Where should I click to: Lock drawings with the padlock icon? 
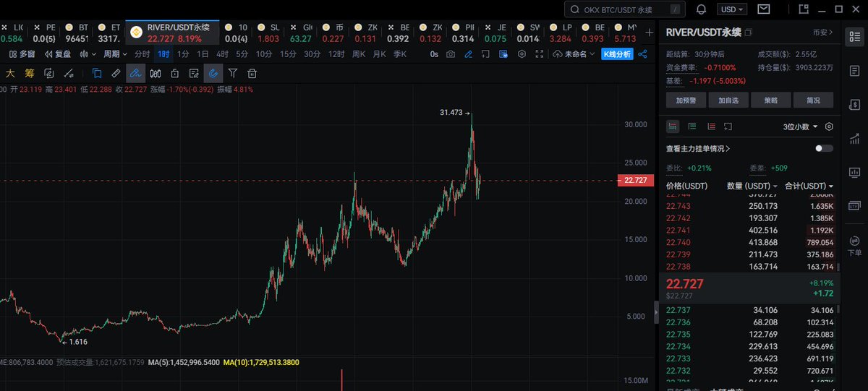tap(174, 73)
